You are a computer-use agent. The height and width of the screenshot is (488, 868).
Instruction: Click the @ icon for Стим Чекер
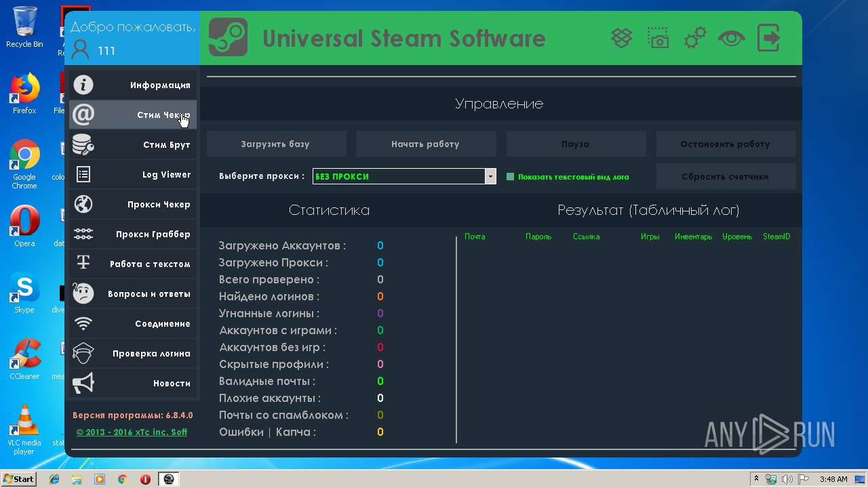[x=83, y=115]
